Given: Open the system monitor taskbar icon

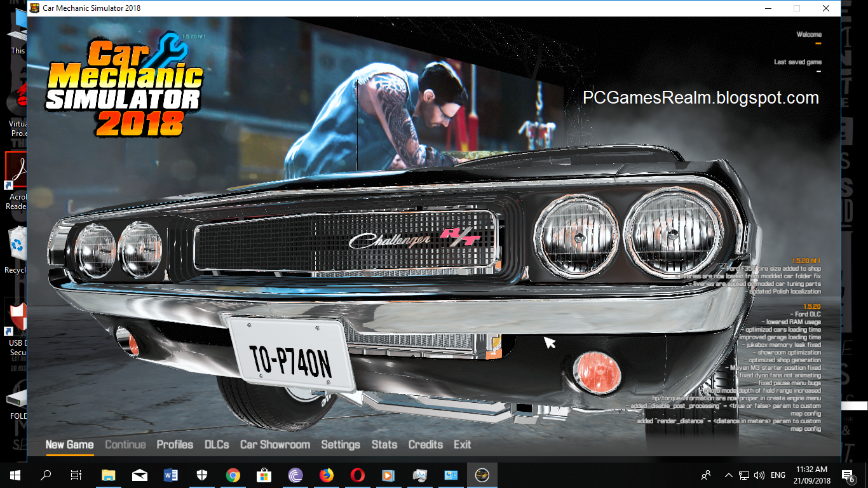Looking at the screenshot, I should click(419, 475).
